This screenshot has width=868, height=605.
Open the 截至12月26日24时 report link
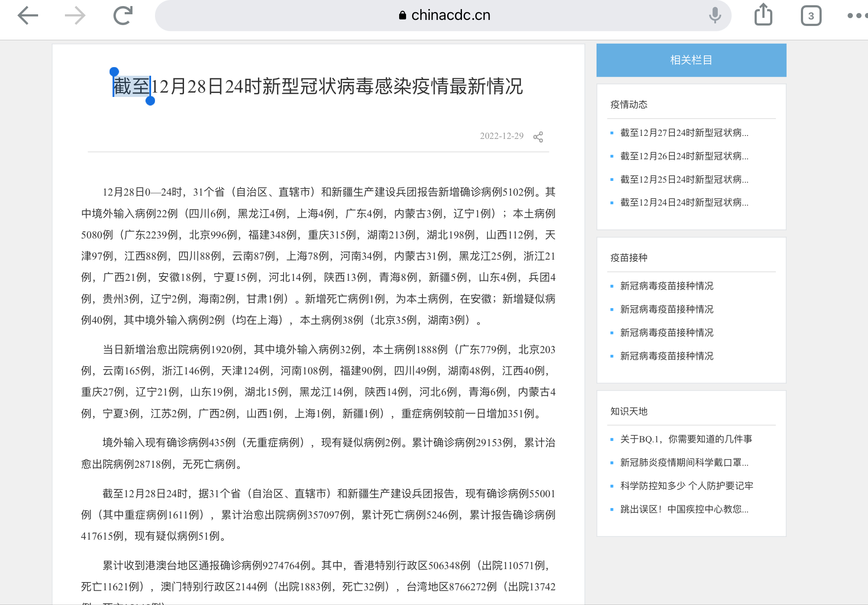click(684, 156)
